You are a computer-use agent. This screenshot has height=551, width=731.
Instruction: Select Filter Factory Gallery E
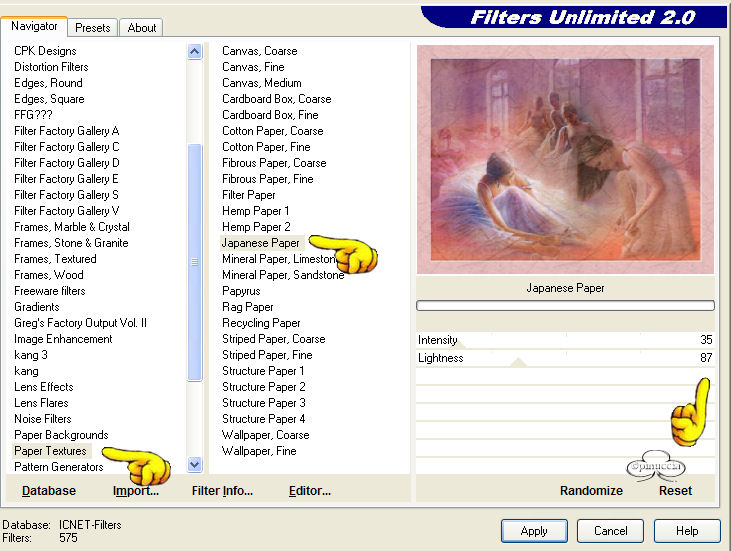click(66, 179)
